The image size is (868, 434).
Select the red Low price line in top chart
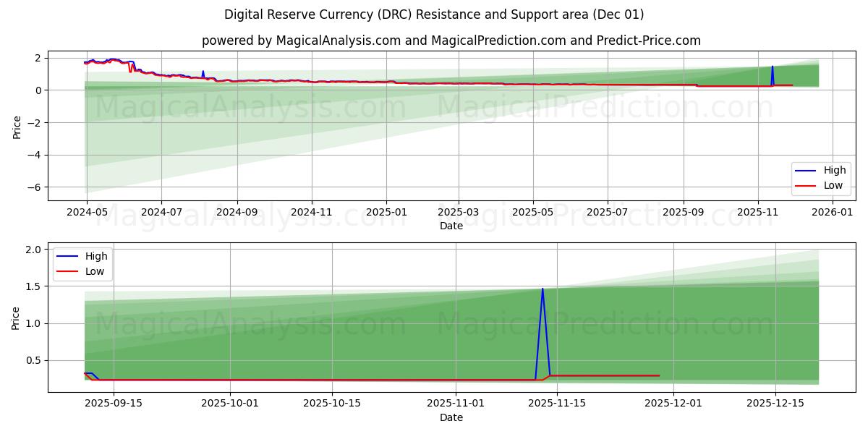click(362, 82)
